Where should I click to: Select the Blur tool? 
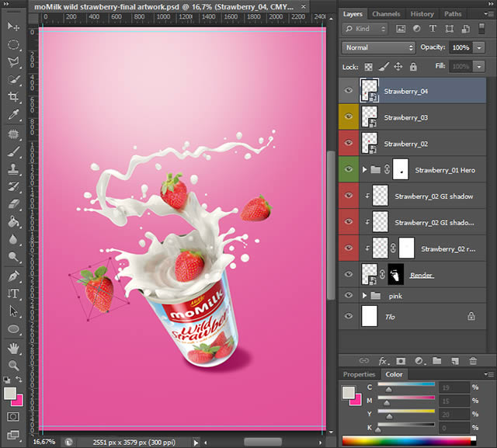(x=13, y=239)
